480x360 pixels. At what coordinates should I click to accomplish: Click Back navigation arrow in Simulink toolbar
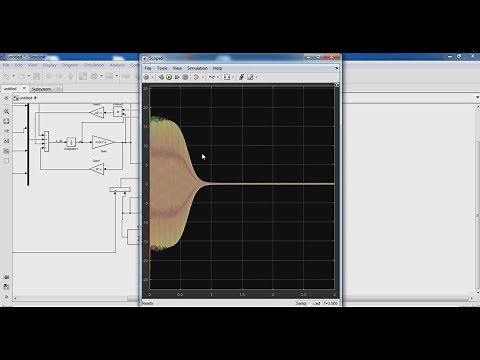click(49, 76)
